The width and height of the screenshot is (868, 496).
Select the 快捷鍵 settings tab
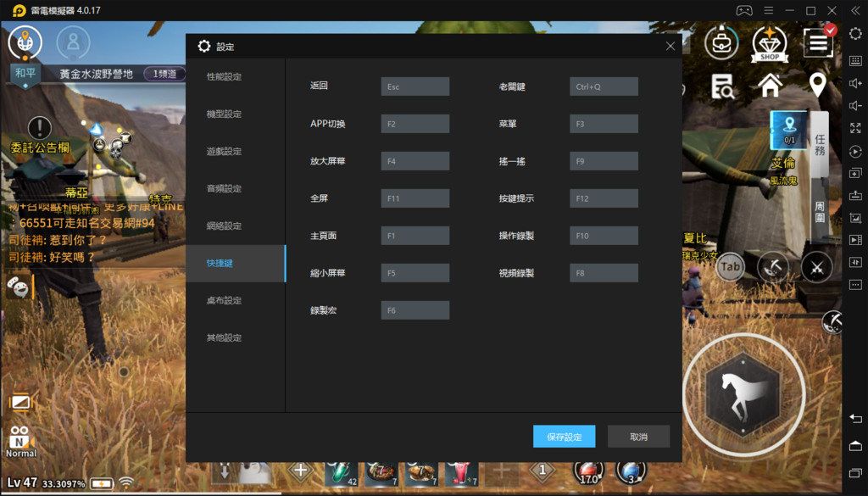236,264
